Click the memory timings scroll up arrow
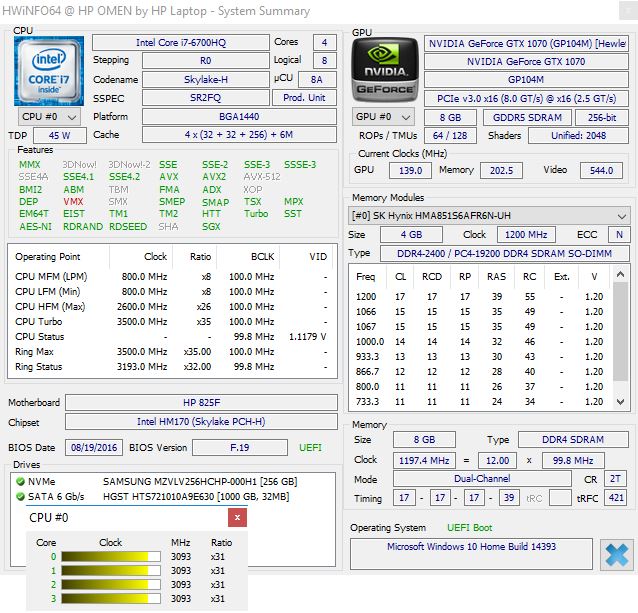The width and height of the screenshot is (638, 613). (621, 275)
